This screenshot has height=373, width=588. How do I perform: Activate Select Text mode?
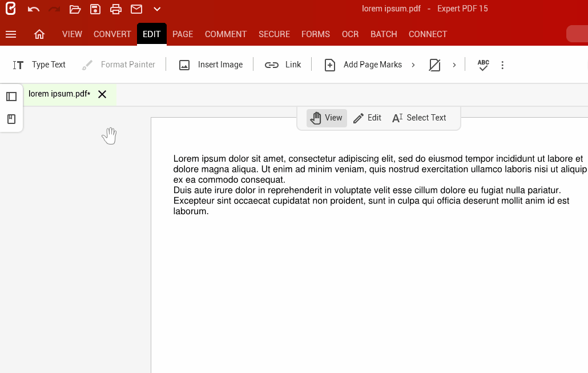[419, 118]
